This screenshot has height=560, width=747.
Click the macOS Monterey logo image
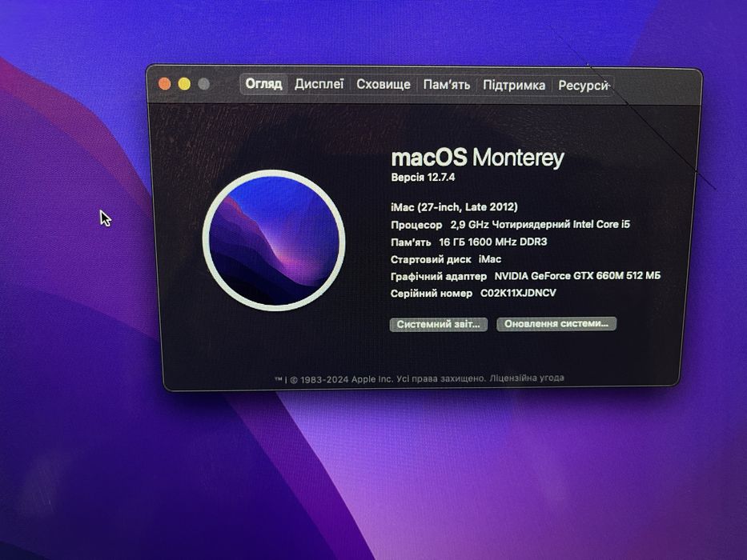click(x=274, y=241)
